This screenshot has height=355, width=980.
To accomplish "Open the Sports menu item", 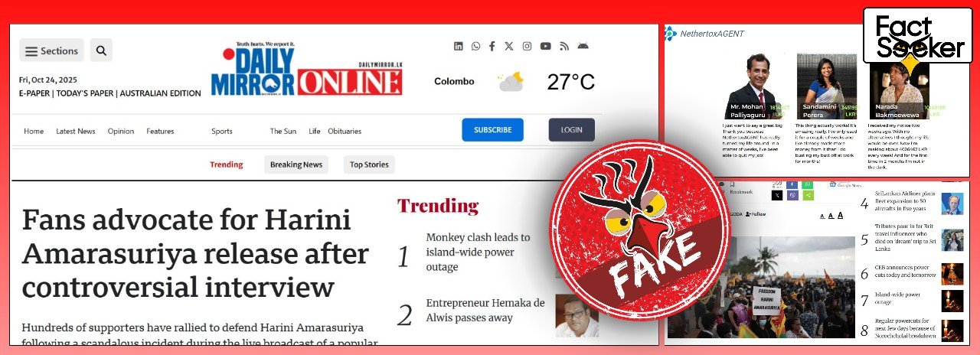I will coord(222,132).
